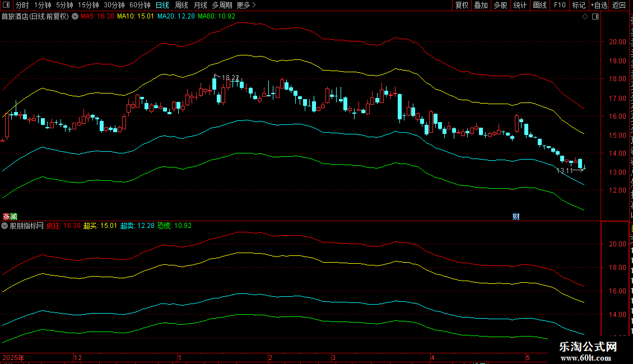Open the 多周期 multi-period view

coord(222,5)
